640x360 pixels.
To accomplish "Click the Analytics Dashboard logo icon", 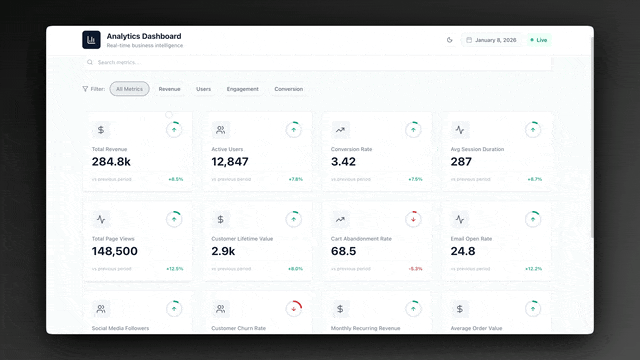I will [x=91, y=40].
